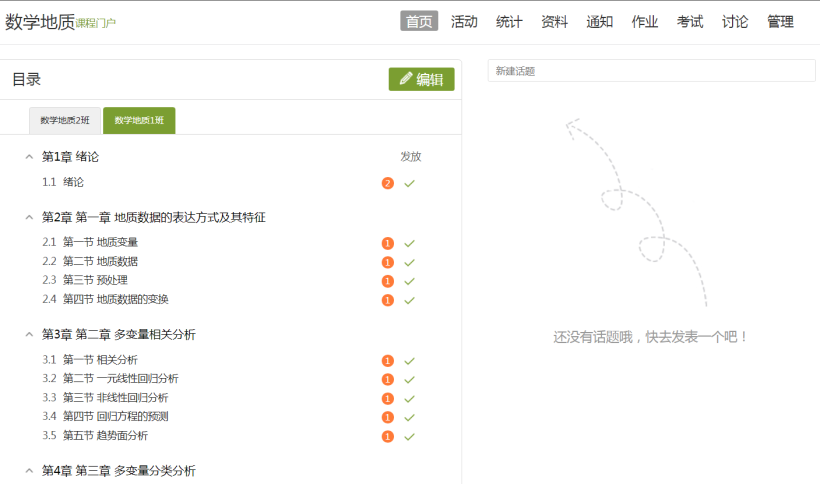The image size is (820, 484).
Task: Click the orange badge for 2.4 地质数据的变换
Action: click(387, 300)
